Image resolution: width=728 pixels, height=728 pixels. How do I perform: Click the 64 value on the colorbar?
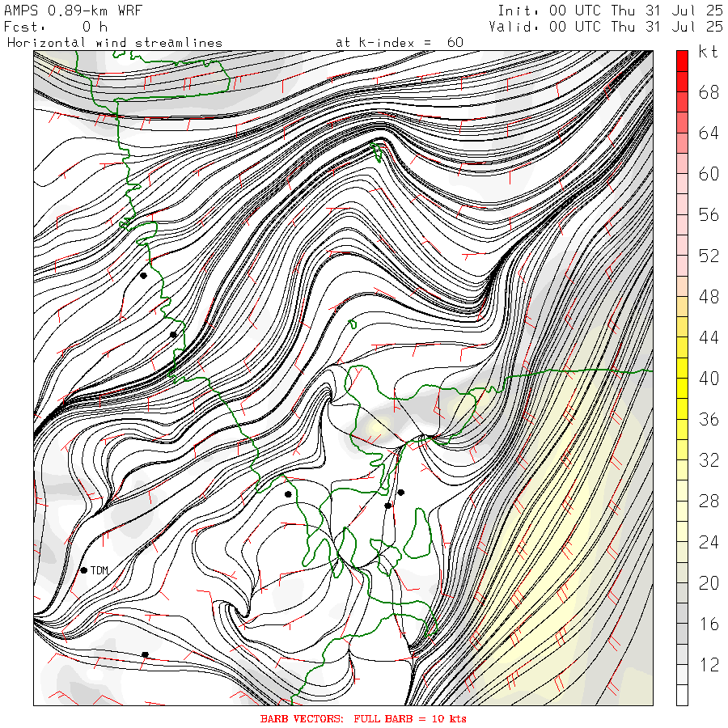pyautogui.click(x=709, y=133)
